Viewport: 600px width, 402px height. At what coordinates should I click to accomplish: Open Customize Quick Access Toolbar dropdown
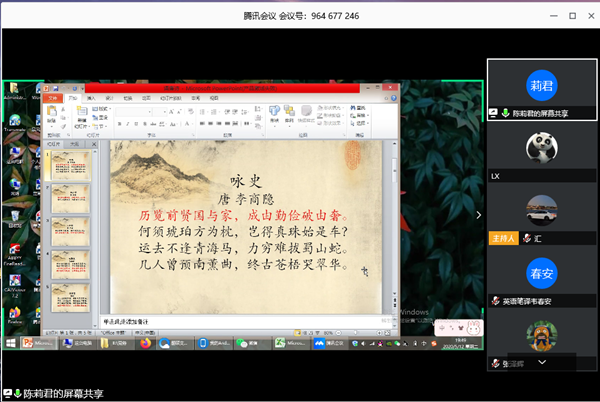click(x=82, y=89)
